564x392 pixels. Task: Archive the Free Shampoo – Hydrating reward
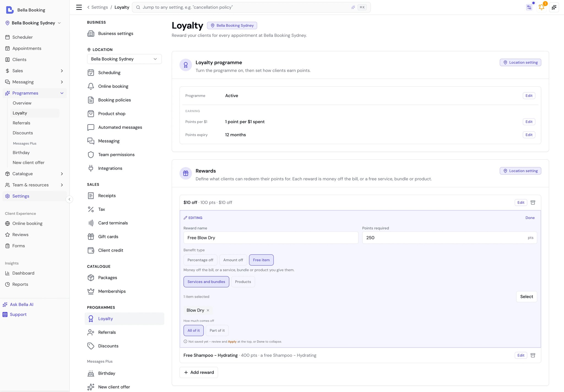tap(533, 355)
